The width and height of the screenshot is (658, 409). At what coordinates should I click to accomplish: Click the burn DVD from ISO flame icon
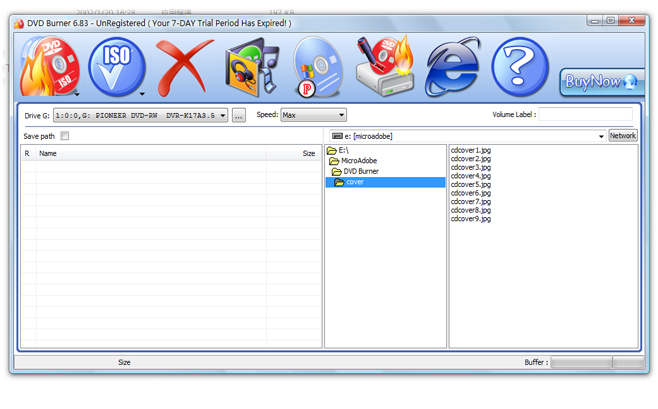pos(48,67)
